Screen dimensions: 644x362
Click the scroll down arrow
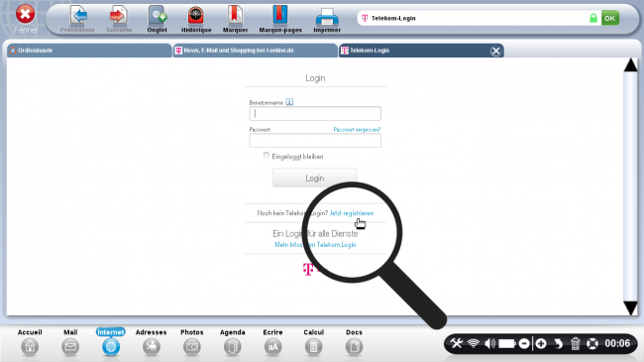tap(630, 307)
